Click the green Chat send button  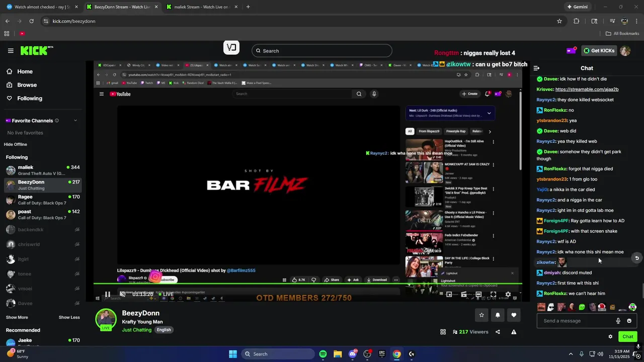[x=627, y=336]
